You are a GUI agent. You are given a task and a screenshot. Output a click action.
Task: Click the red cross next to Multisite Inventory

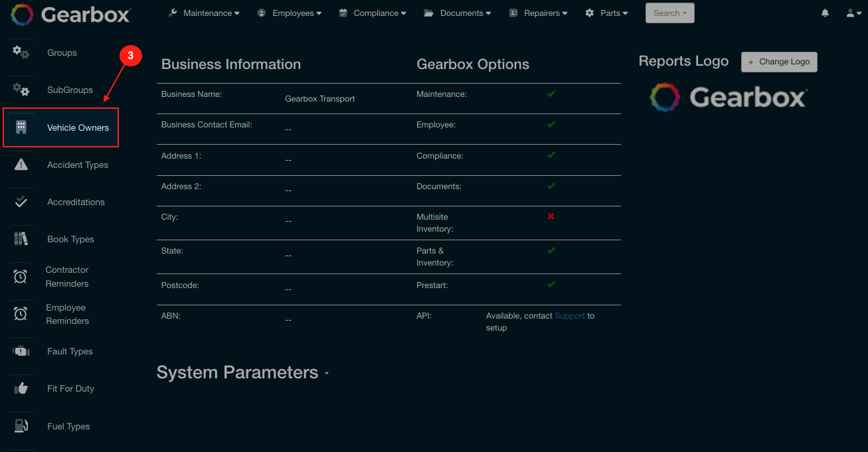(x=551, y=216)
